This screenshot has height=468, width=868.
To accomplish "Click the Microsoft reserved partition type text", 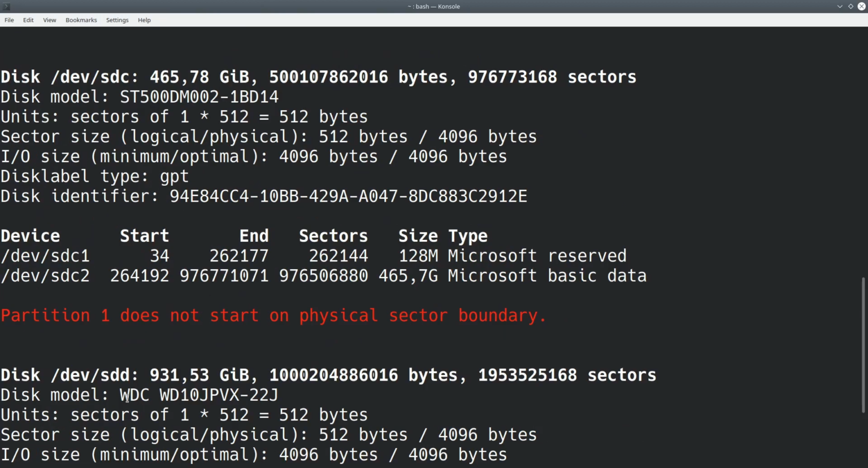I will pos(537,255).
